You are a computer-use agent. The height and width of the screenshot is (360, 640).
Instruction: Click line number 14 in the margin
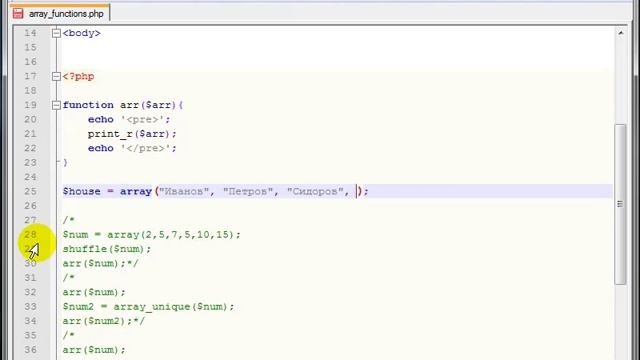[30, 33]
